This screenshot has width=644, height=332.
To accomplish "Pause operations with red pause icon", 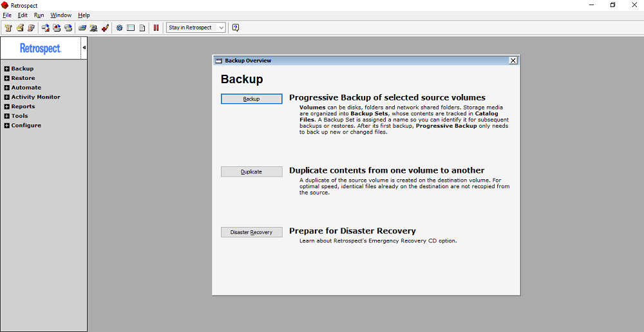I will coord(156,28).
